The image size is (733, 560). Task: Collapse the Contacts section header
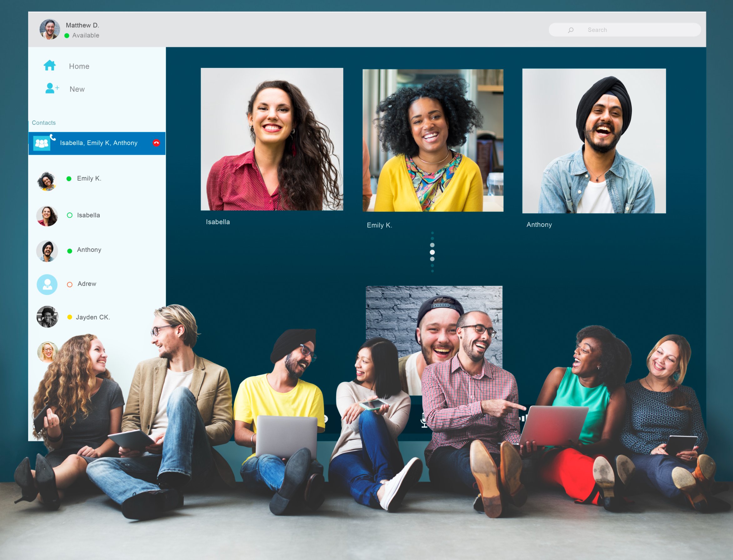(x=44, y=123)
